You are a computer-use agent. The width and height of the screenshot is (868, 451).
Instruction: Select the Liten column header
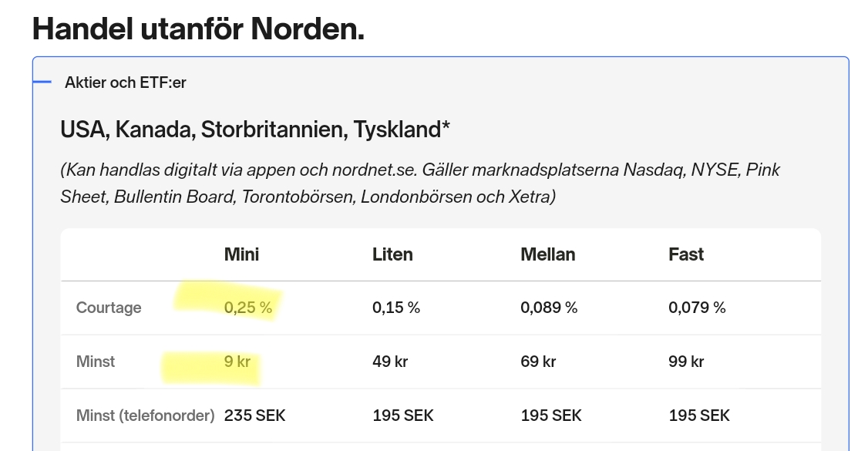coord(392,254)
